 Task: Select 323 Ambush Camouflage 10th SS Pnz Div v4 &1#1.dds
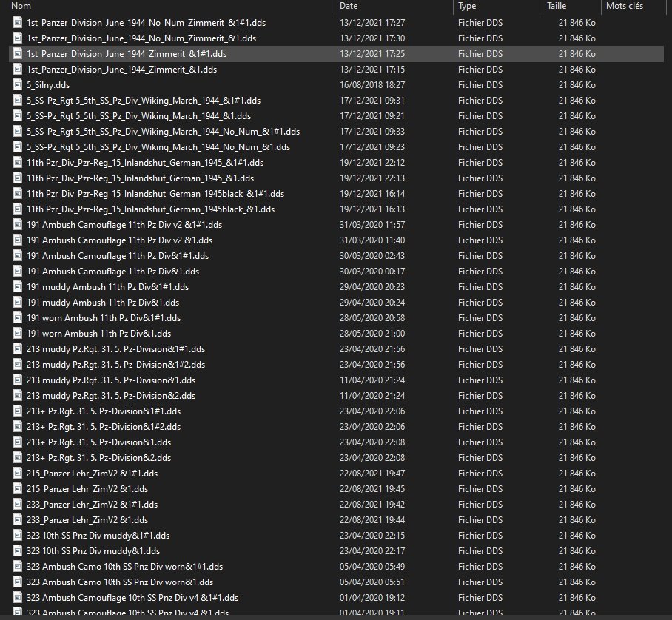click(132, 597)
